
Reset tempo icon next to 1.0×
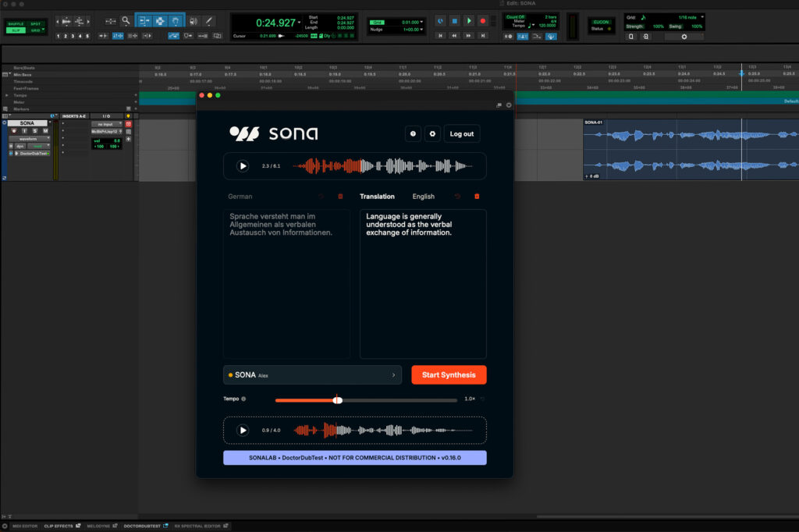(x=482, y=399)
